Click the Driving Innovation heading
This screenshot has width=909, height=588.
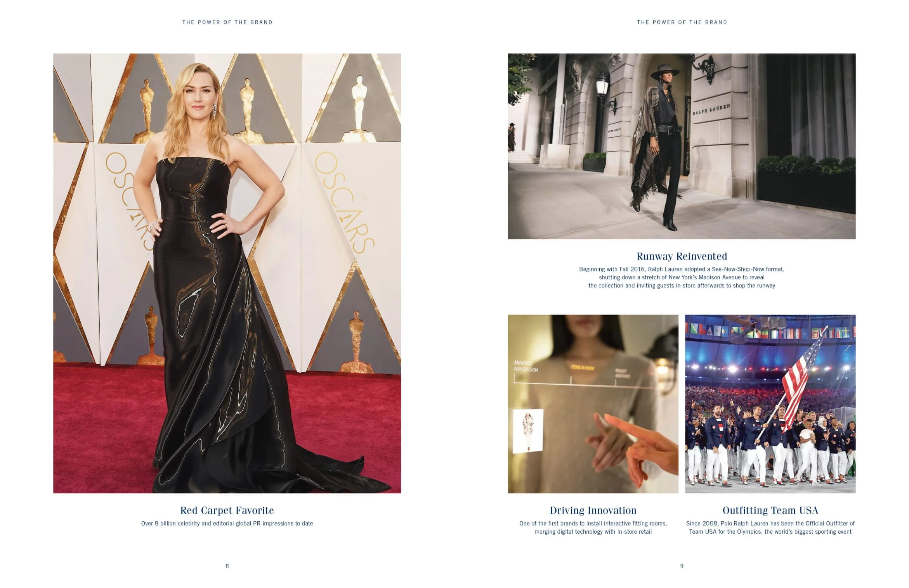[593, 510]
